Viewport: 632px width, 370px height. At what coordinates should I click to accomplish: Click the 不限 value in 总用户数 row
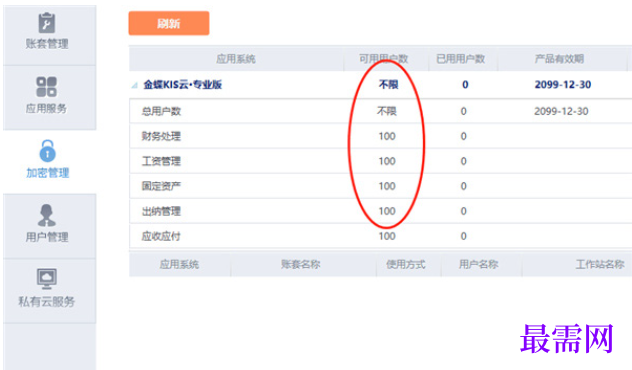(387, 111)
